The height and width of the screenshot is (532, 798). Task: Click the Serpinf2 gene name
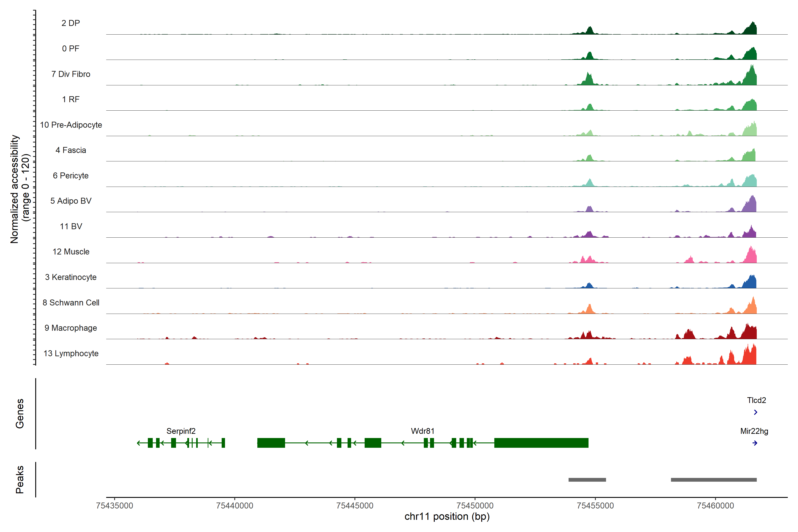click(181, 431)
